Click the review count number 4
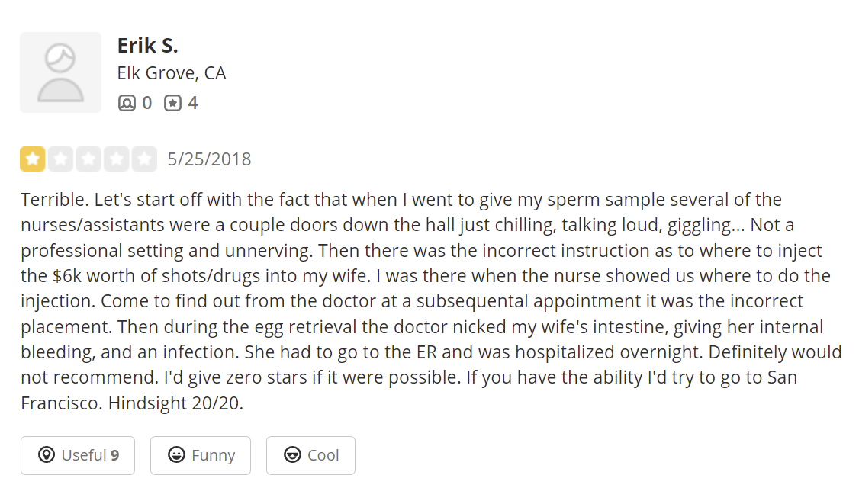The width and height of the screenshot is (859, 504). click(x=193, y=103)
